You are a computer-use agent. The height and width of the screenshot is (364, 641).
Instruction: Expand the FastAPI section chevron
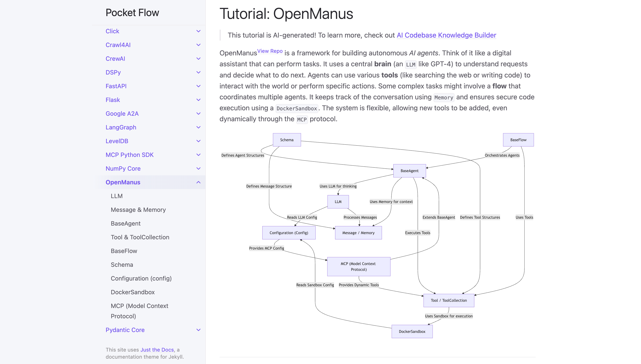pos(198,86)
